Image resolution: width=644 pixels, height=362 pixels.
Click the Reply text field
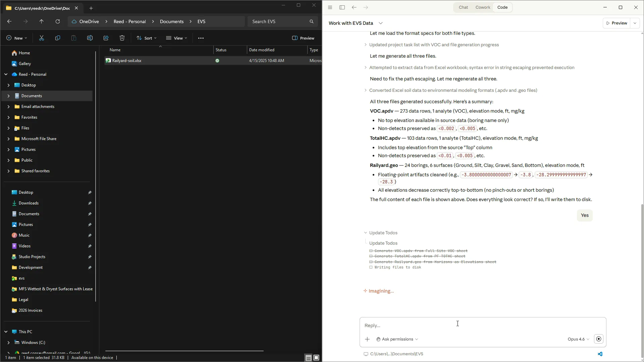(x=482, y=325)
